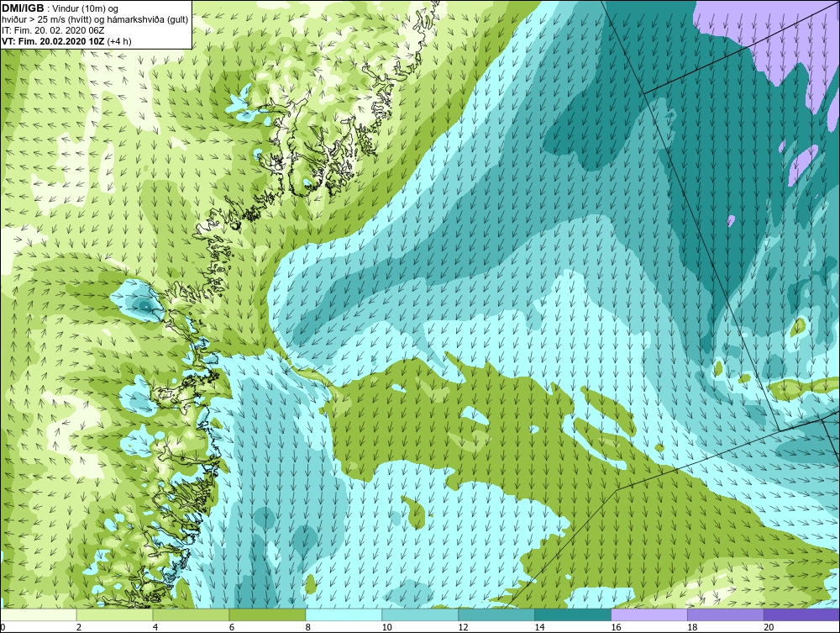Click the legend scale value '0'
This screenshot has width=840, height=633.
pyautogui.click(x=3, y=627)
